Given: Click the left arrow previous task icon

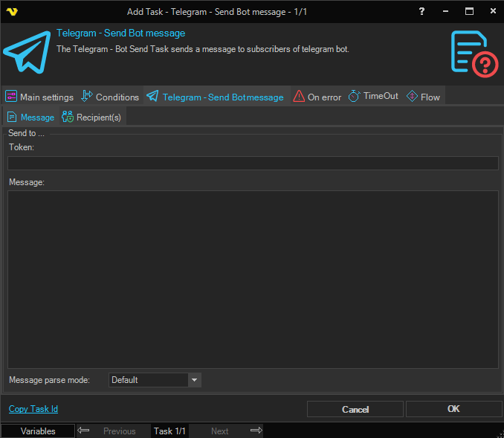Looking at the screenshot, I should (84, 431).
